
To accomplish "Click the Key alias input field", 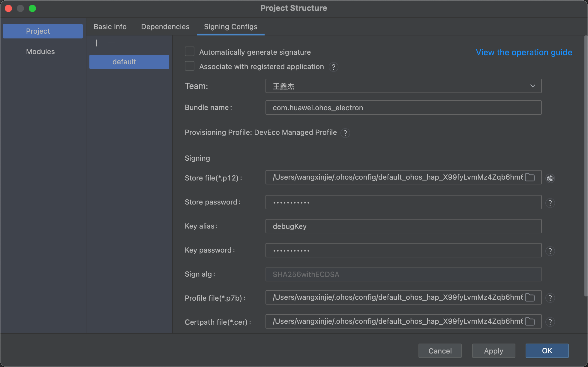I will pos(403,226).
